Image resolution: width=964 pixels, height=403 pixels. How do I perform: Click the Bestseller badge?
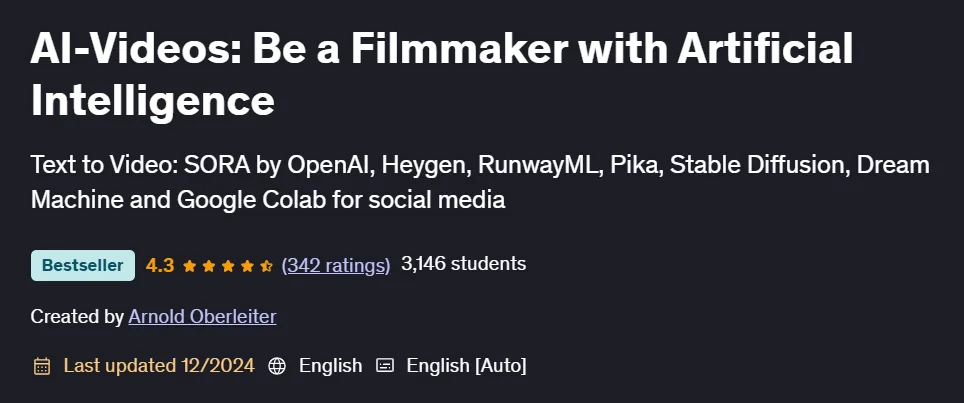coord(83,265)
